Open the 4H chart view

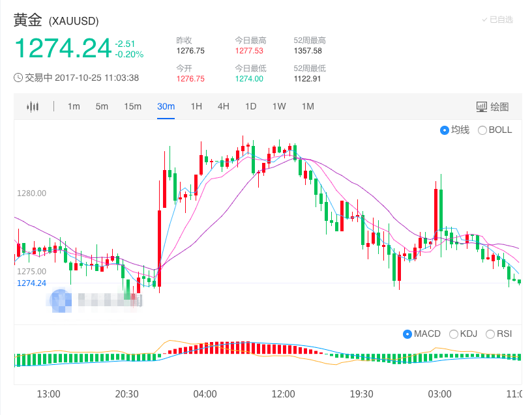coord(223,106)
